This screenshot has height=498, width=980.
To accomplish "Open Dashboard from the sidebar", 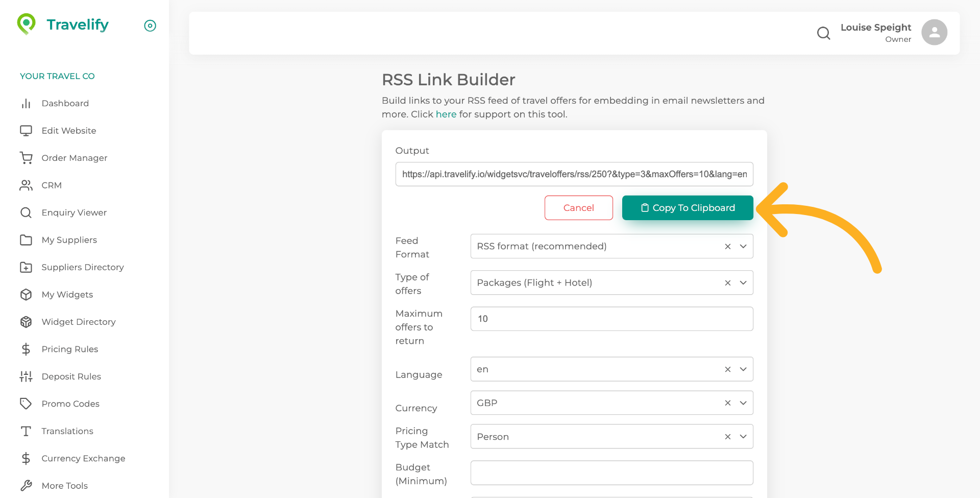I will 65,103.
